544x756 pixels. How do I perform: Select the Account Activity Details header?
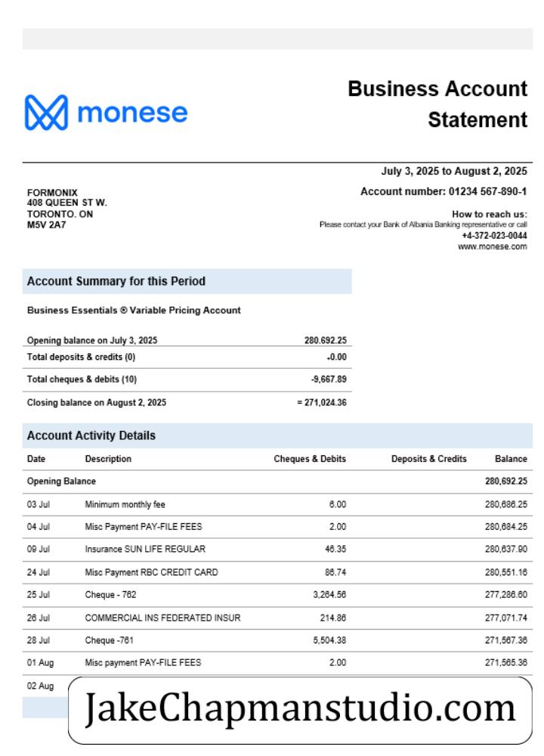277,435
